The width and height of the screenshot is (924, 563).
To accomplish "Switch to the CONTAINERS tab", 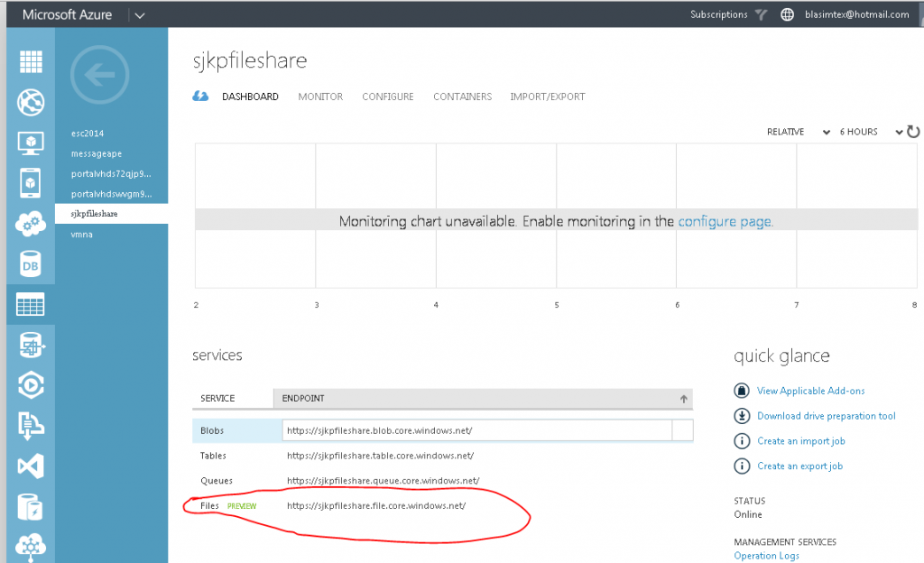I will (462, 97).
